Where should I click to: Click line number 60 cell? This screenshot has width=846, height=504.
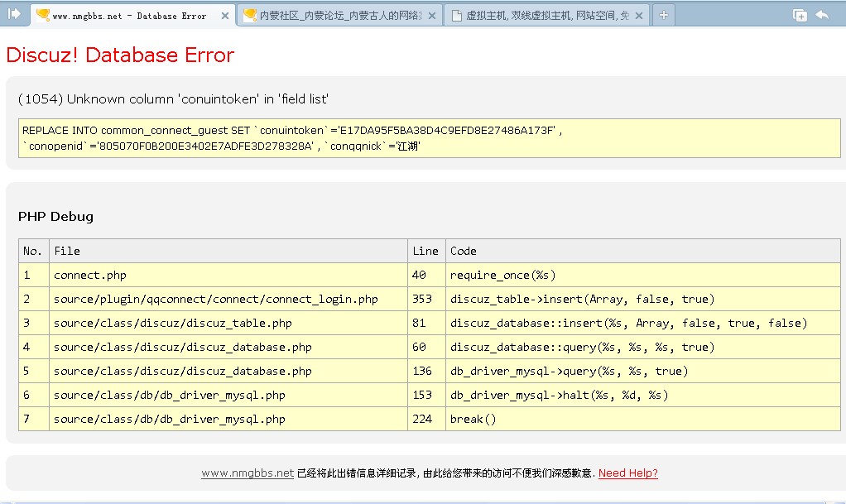(427, 347)
